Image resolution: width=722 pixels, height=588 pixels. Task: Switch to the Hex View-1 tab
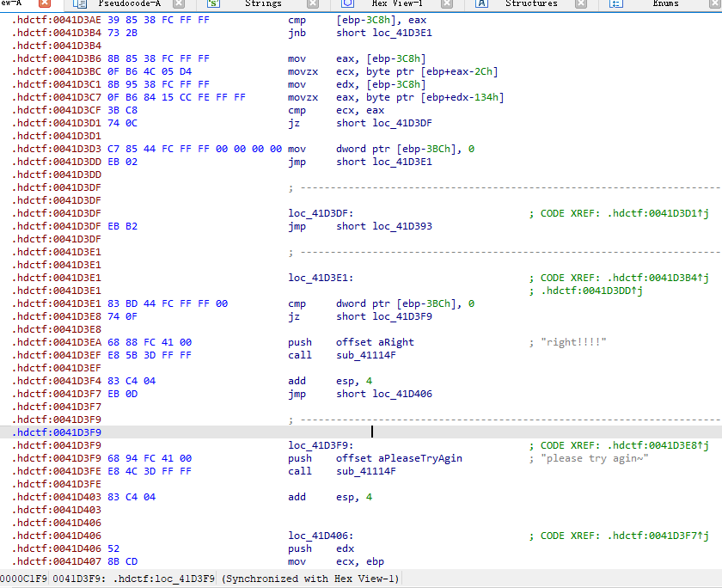[x=397, y=3]
